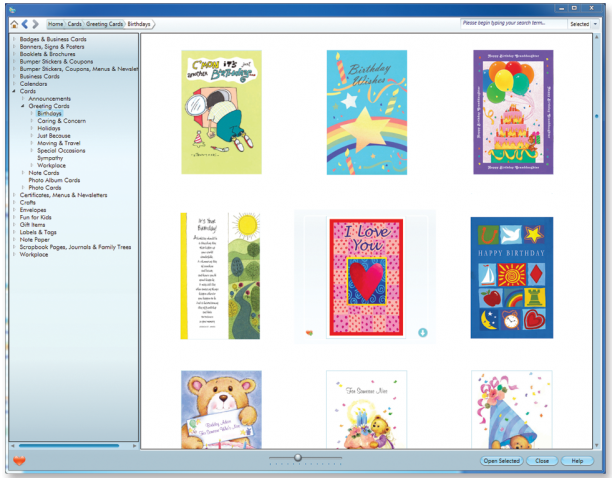Select the Birthday Wishes star card thumbnail
The height and width of the screenshot is (478, 612).
coord(366,112)
